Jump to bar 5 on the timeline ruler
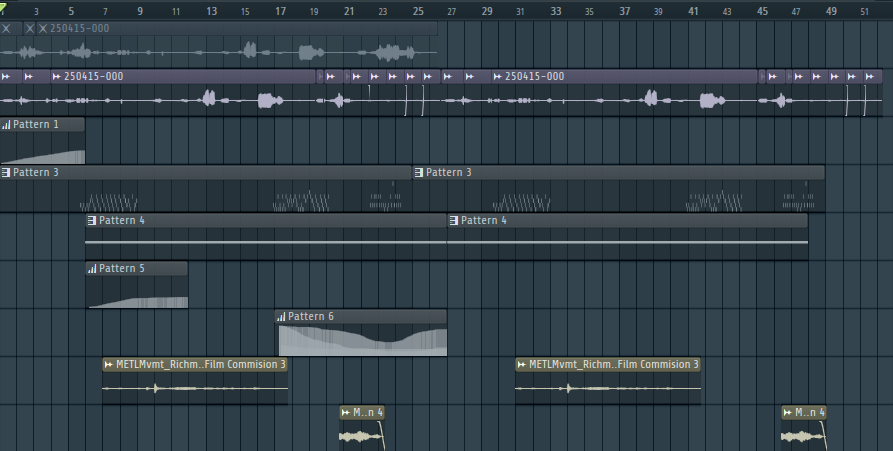The width and height of the screenshot is (893, 451). (71, 11)
